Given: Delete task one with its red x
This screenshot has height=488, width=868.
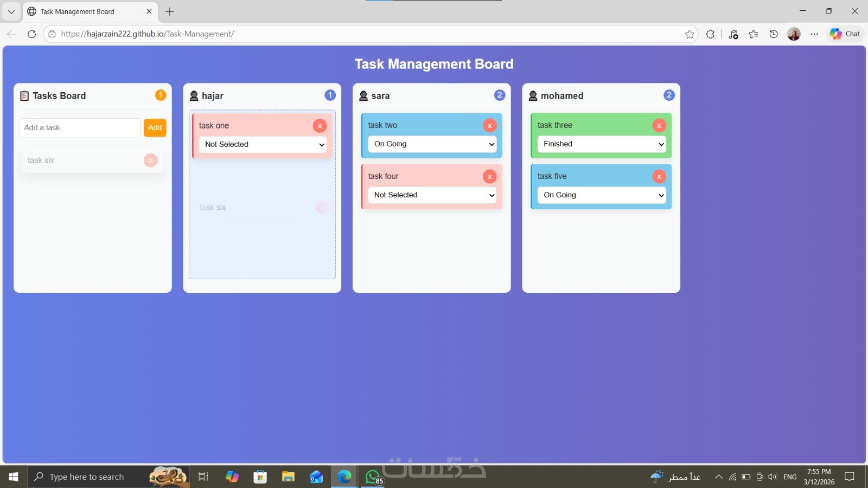Looking at the screenshot, I should click(x=320, y=126).
